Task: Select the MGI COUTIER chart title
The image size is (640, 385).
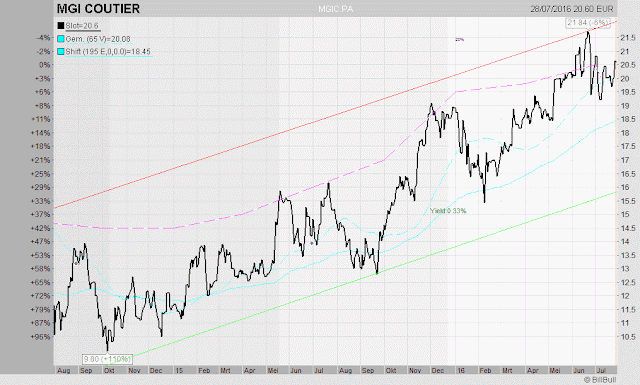Action: coord(98,9)
